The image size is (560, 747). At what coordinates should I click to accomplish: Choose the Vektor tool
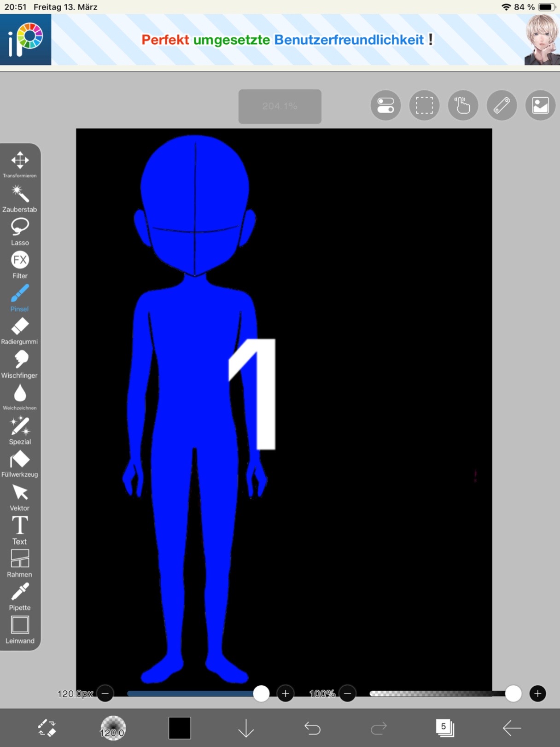(20, 497)
